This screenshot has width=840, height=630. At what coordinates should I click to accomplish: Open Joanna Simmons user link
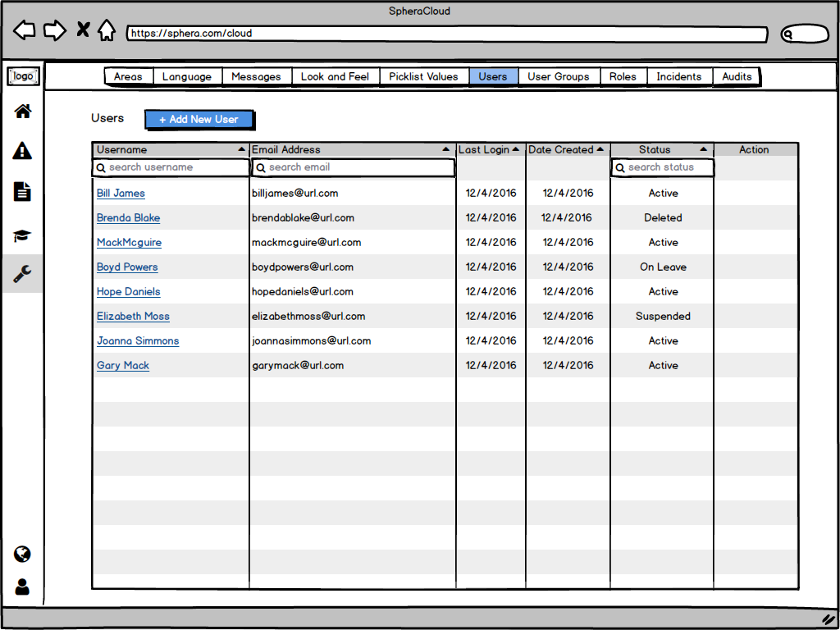pyautogui.click(x=138, y=341)
